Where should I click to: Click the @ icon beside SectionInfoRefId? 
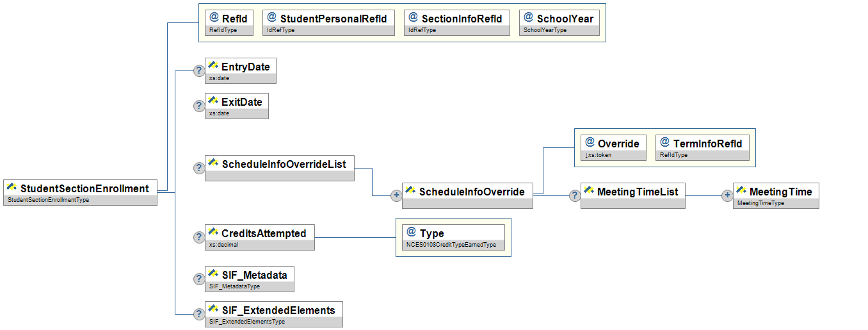click(414, 17)
